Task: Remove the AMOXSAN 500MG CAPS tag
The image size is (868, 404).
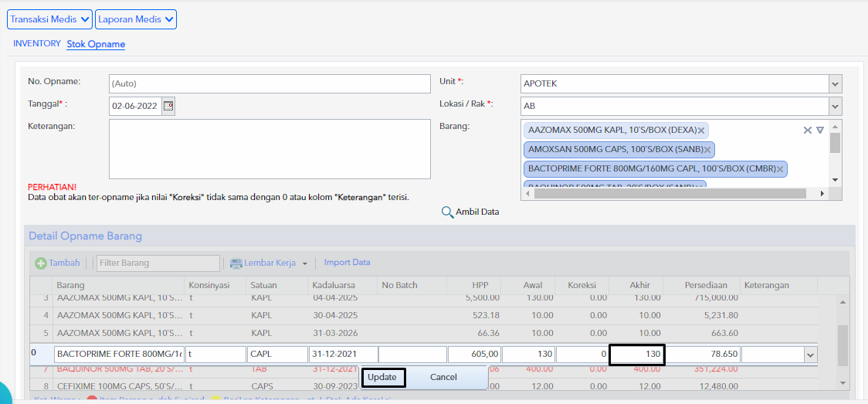Action: (707, 149)
